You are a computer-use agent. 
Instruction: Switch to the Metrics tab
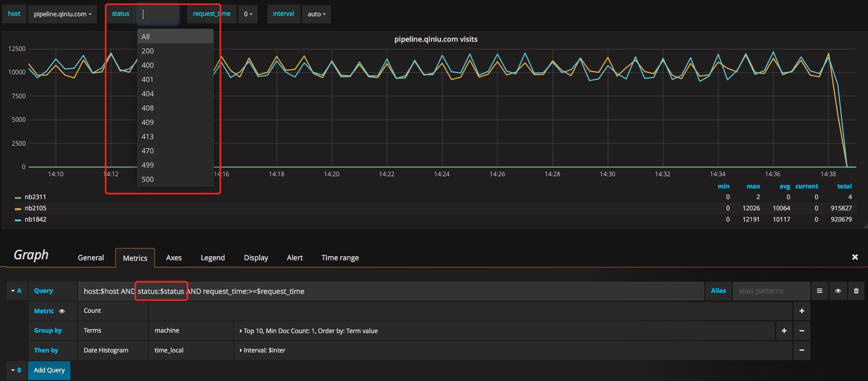135,258
